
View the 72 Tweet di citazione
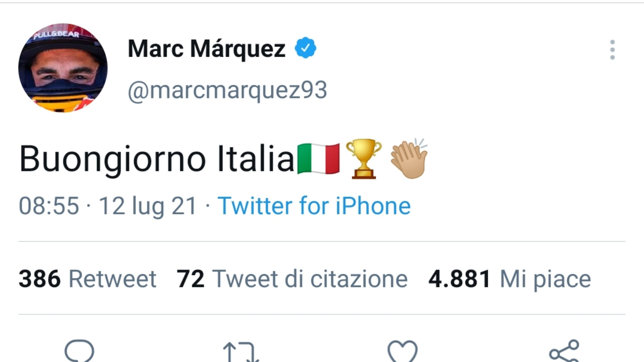292,278
